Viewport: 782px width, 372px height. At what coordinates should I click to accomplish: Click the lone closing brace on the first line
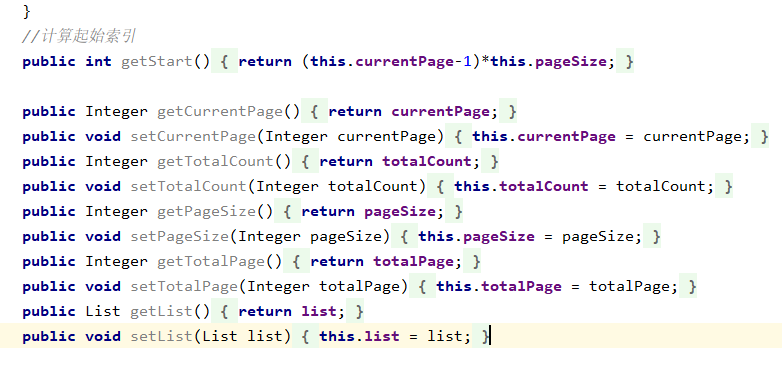(27, 11)
